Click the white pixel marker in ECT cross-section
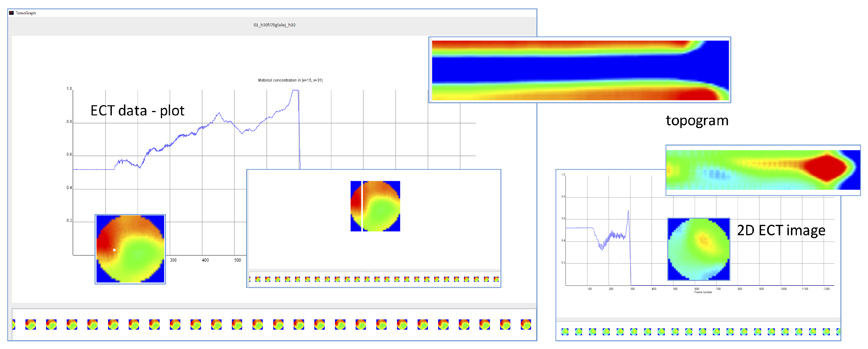Image resolution: width=868 pixels, height=349 pixels. coord(114,250)
